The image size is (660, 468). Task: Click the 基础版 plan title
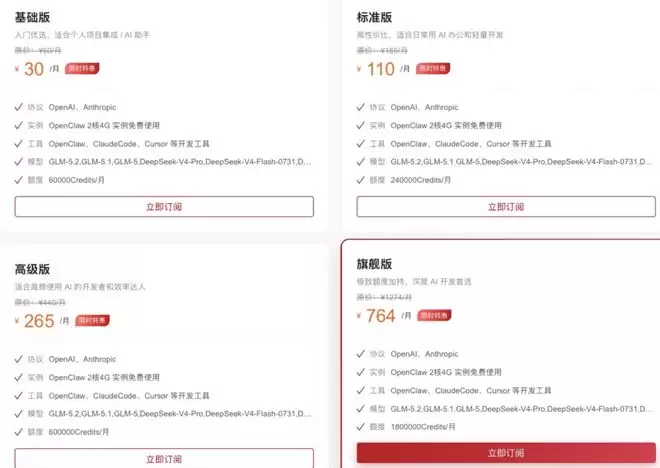click(x=32, y=17)
